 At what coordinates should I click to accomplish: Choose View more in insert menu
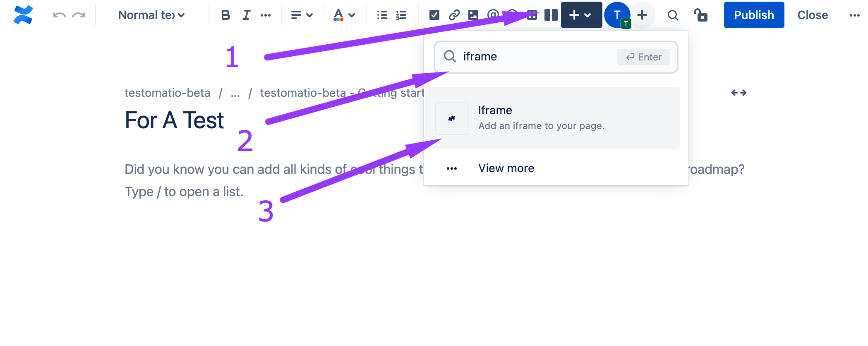[x=506, y=168]
